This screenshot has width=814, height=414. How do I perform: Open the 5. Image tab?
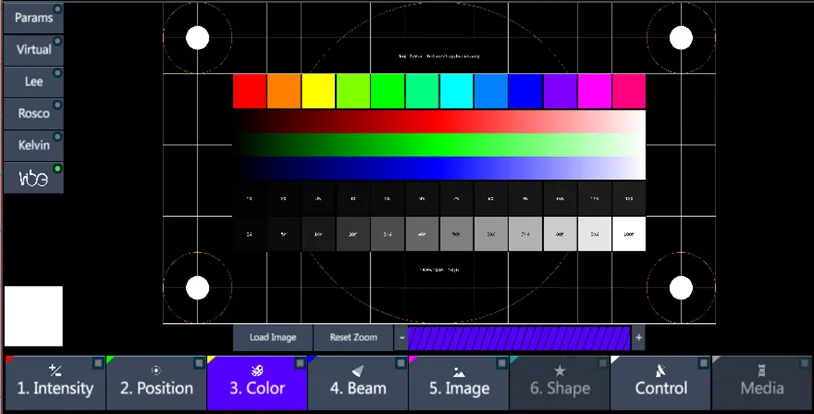(x=459, y=383)
